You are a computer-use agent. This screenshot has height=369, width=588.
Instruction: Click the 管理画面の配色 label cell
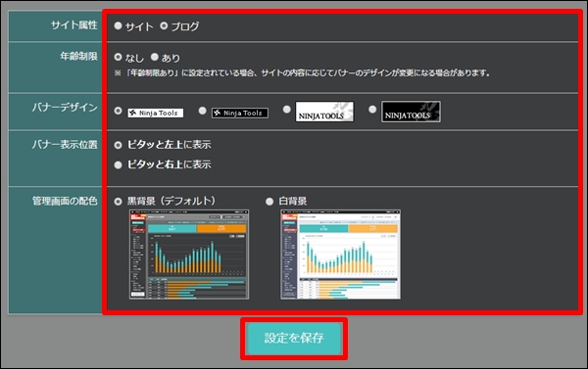(x=55, y=251)
